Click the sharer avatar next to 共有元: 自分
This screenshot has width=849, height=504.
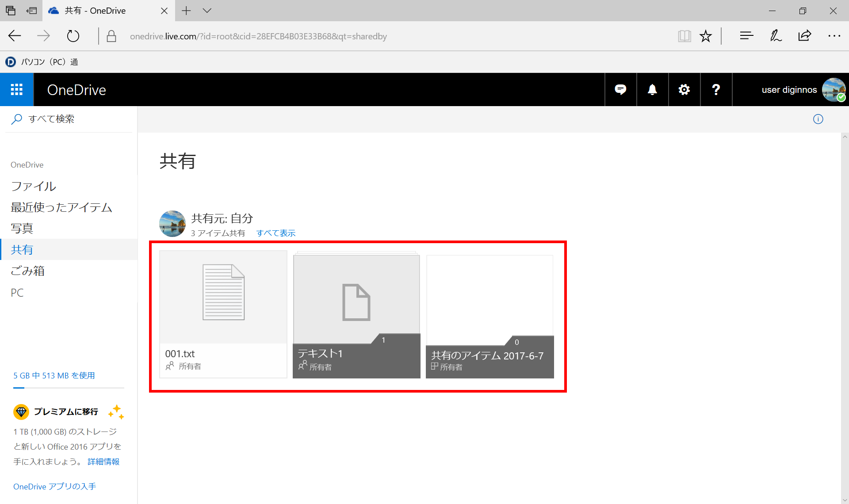(172, 224)
